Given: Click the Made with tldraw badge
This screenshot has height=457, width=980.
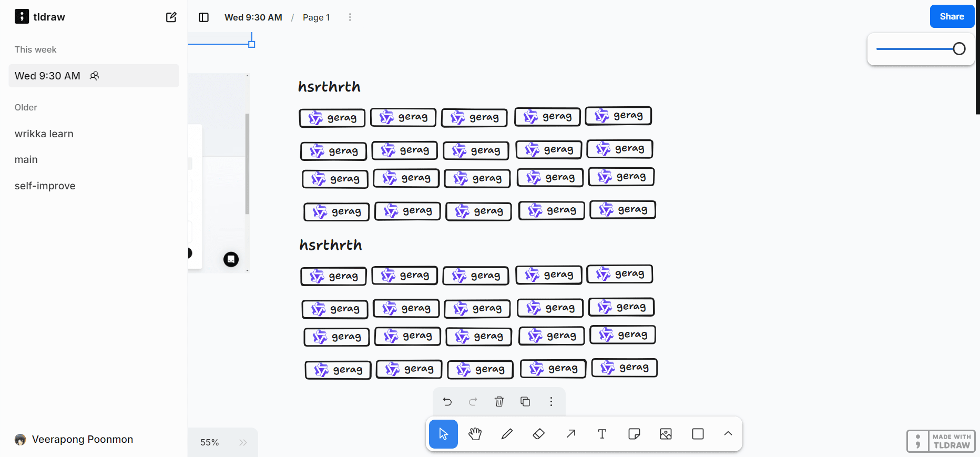Looking at the screenshot, I should 941,441.
